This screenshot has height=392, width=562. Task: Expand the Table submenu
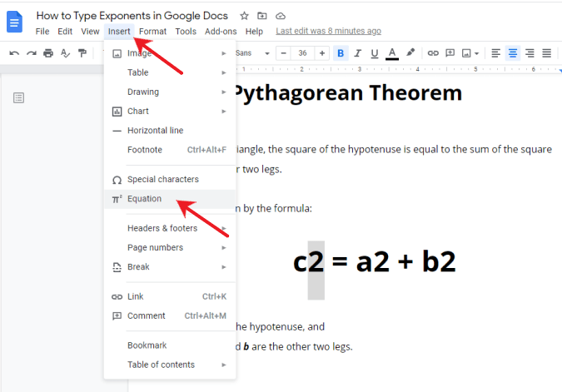click(170, 72)
